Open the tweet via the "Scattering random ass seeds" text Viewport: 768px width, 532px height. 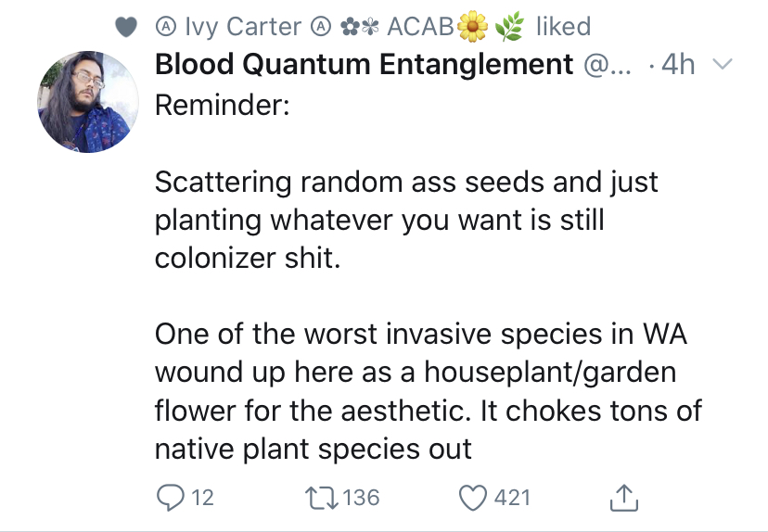pyautogui.click(x=406, y=220)
